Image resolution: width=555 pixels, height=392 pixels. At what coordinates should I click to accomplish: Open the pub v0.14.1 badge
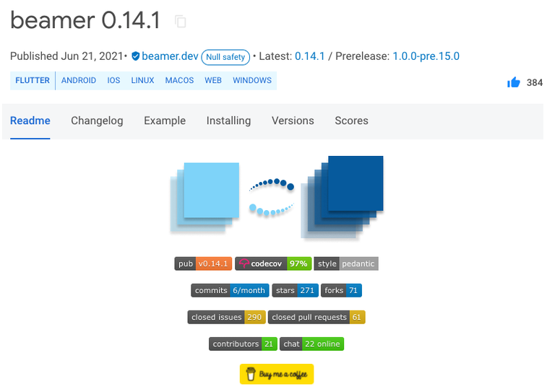(x=203, y=263)
